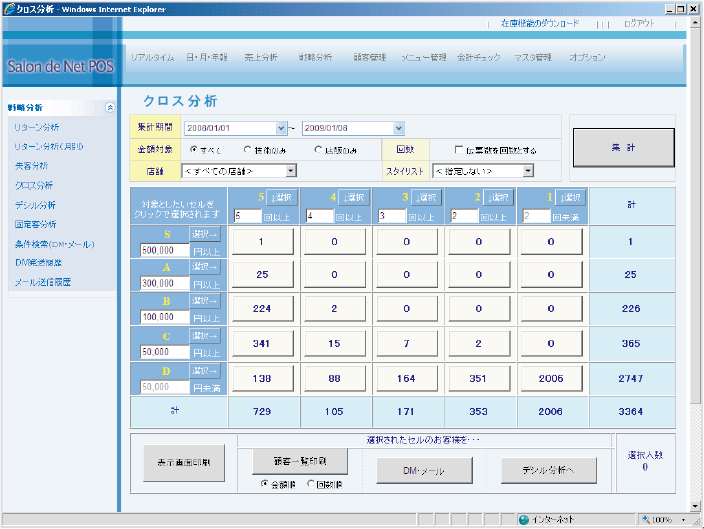Click the 選択→ button for rank S row

[x=204, y=235]
